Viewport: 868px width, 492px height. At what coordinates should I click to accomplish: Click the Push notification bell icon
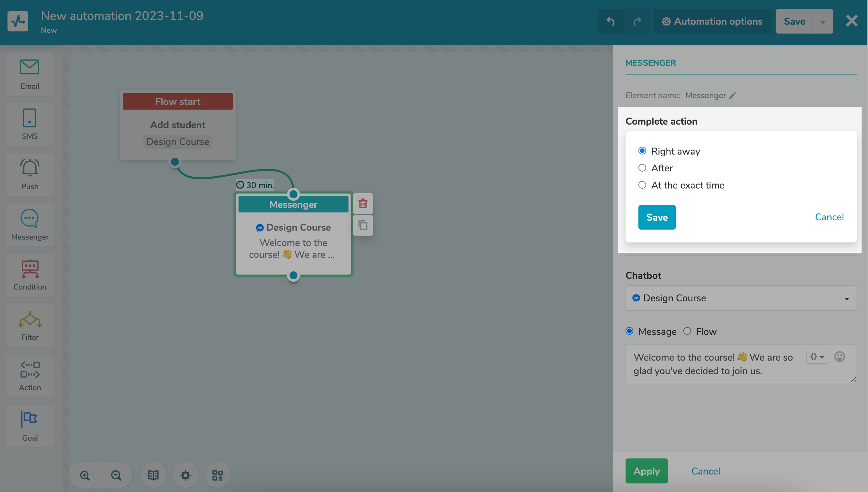(30, 168)
